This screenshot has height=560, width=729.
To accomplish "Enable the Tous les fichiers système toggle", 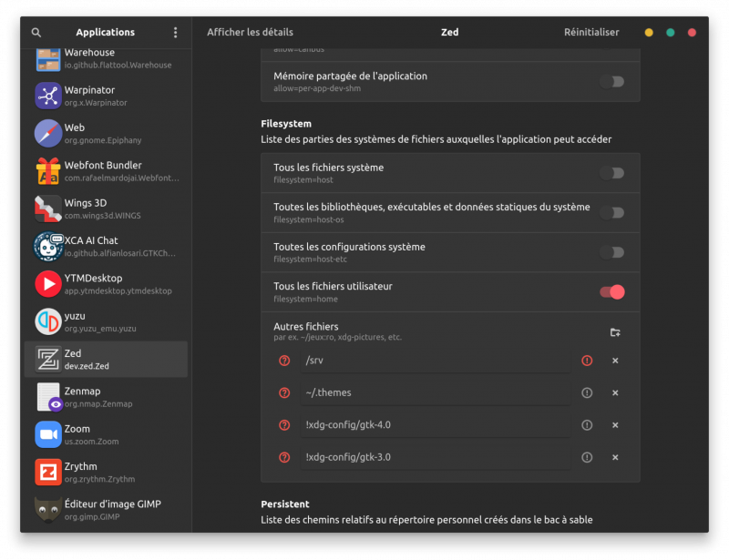I will click(x=610, y=172).
